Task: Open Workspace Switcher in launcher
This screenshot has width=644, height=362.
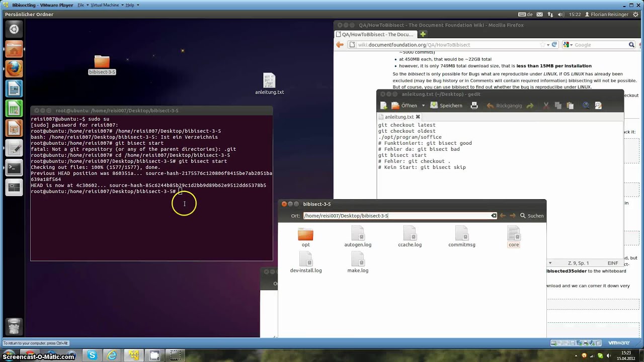Action: (14, 188)
